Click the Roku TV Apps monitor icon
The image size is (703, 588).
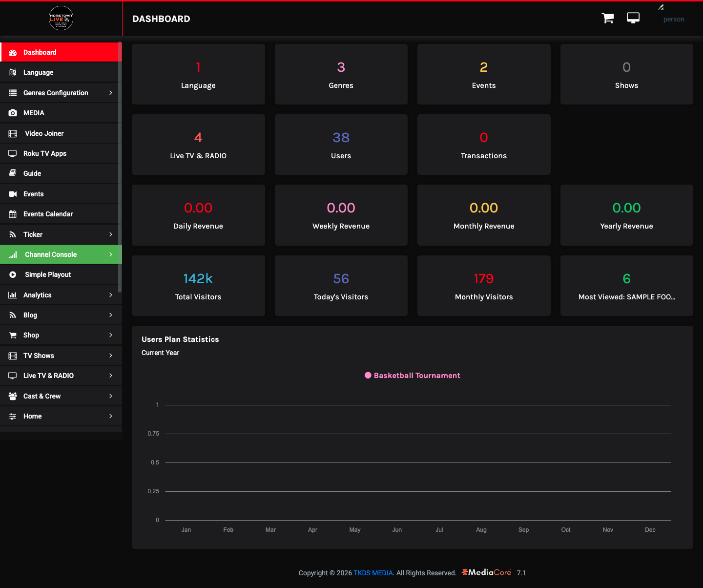[13, 153]
